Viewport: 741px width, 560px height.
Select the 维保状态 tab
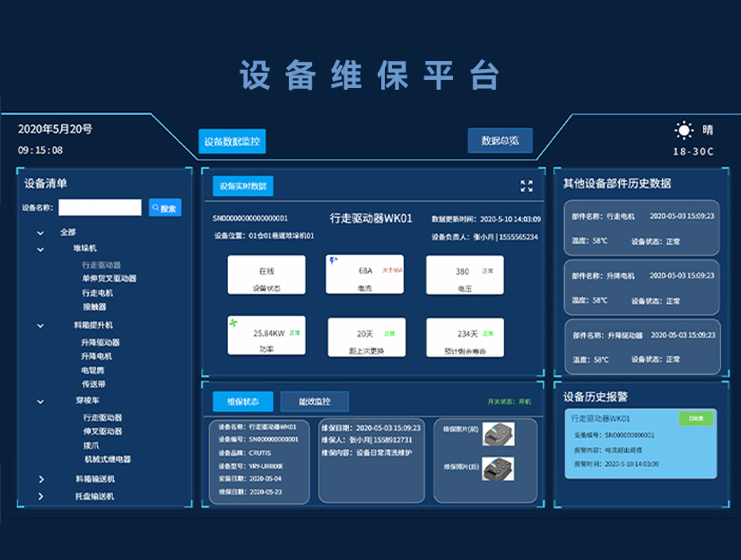[x=243, y=401]
